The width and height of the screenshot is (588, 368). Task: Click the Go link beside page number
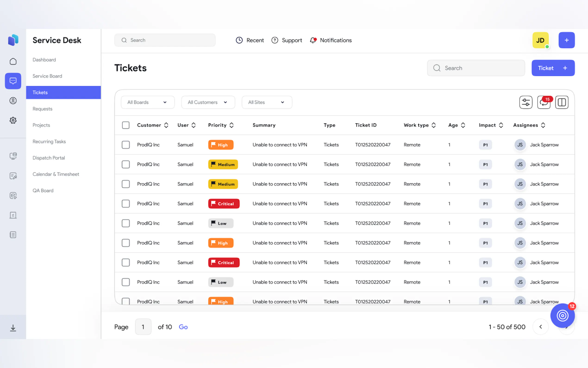click(183, 327)
